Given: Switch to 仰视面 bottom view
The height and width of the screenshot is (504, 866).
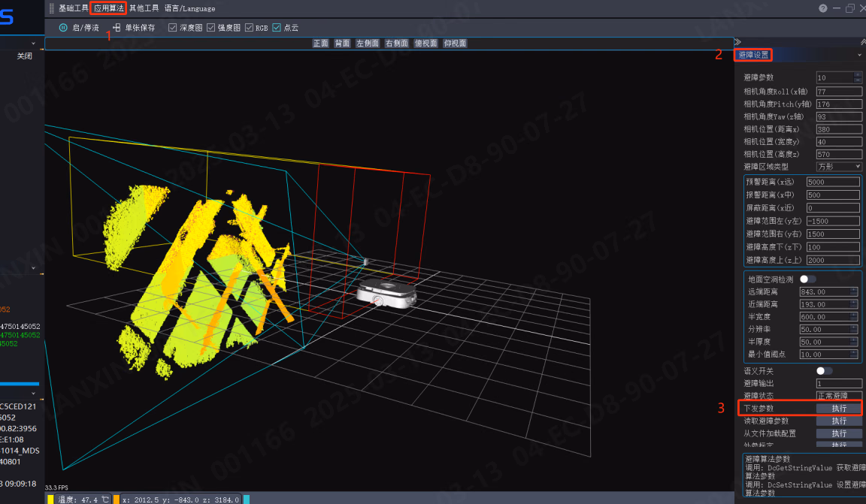Looking at the screenshot, I should pos(455,43).
